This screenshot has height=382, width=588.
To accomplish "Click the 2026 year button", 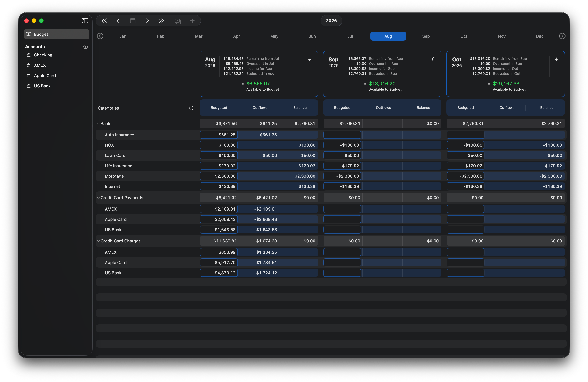I will [x=331, y=21].
